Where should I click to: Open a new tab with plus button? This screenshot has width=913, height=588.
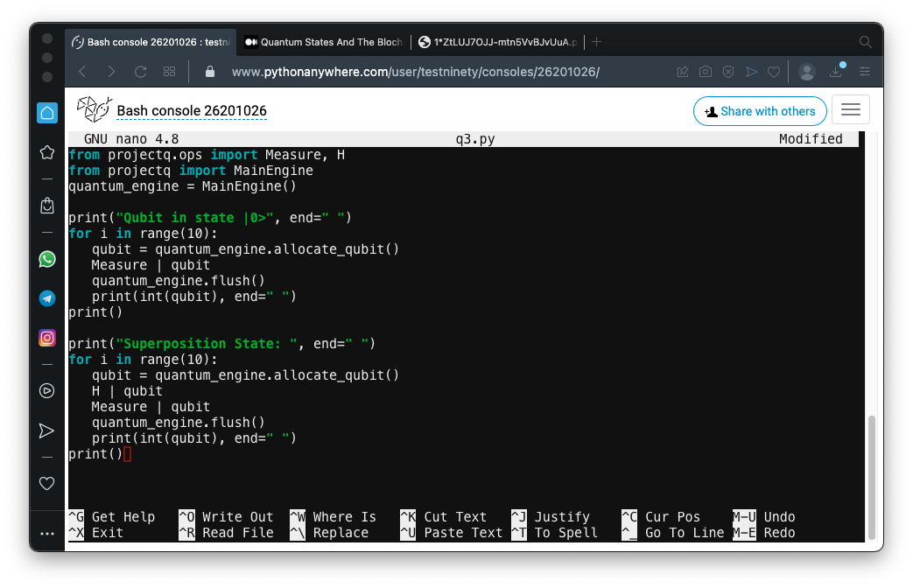(597, 42)
